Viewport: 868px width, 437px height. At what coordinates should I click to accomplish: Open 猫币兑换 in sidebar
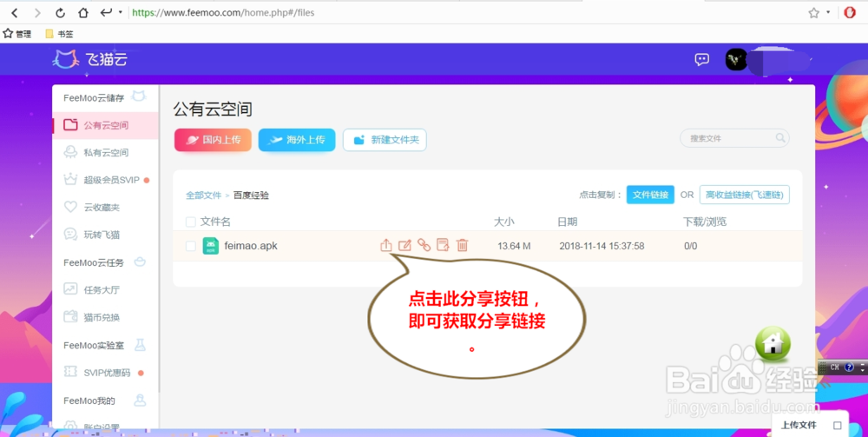click(x=105, y=317)
